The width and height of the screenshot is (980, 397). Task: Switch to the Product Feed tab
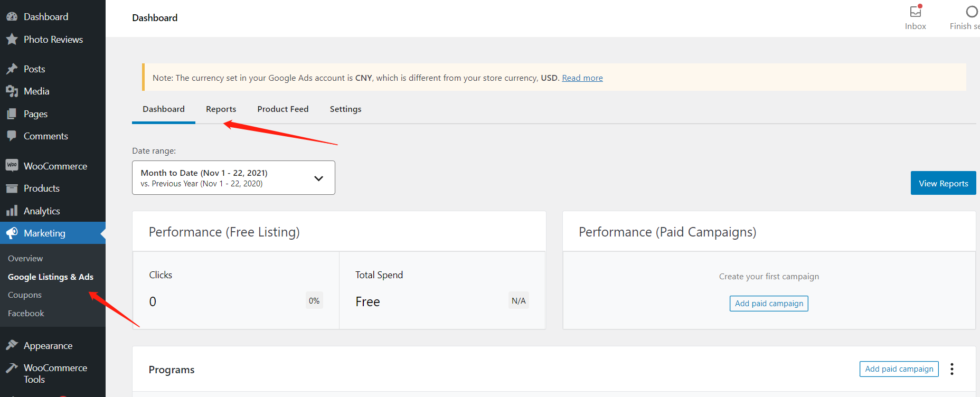point(283,109)
